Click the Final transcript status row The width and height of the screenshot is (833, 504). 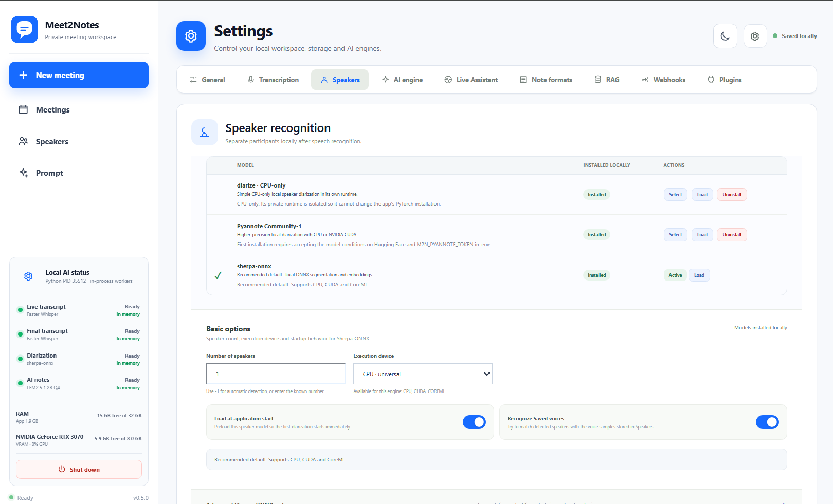click(79, 334)
